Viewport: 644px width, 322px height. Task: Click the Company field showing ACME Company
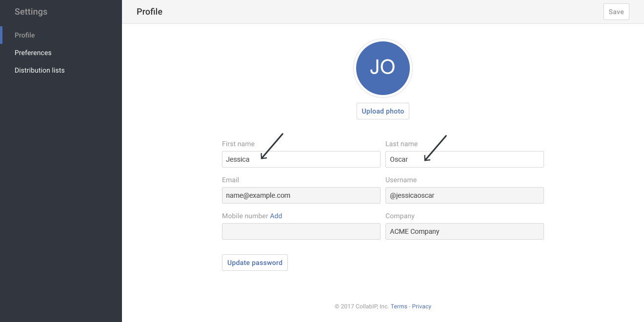(464, 231)
